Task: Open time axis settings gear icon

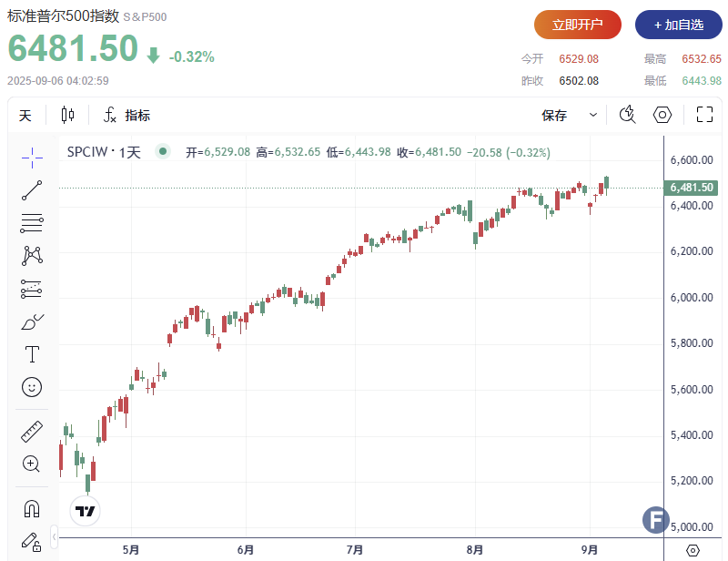Action: [x=693, y=550]
